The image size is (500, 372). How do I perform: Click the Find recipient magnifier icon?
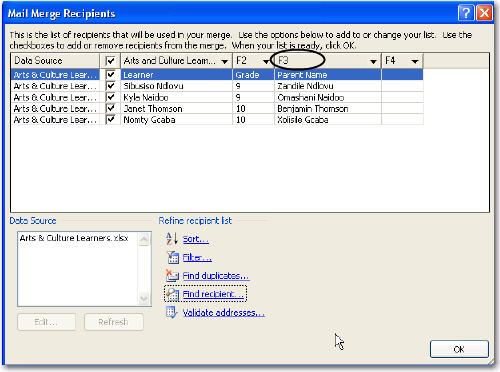tap(172, 294)
